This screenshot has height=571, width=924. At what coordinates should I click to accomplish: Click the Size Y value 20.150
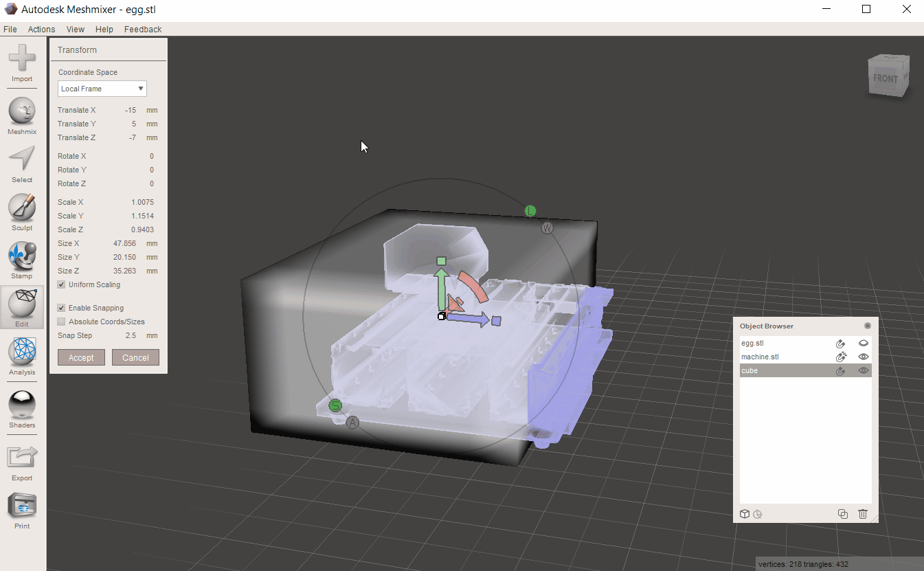coord(125,258)
